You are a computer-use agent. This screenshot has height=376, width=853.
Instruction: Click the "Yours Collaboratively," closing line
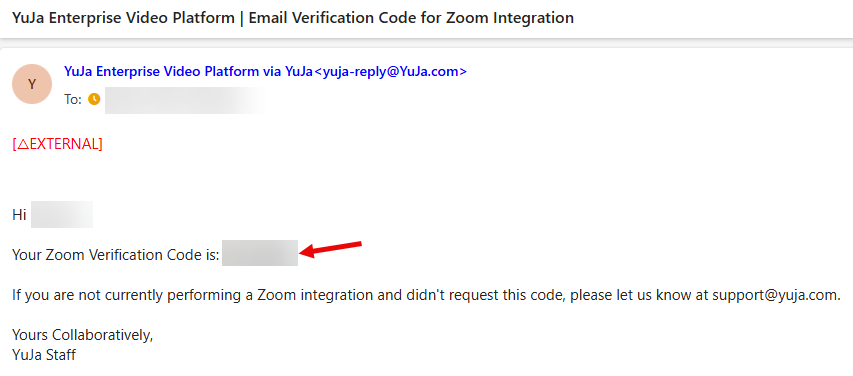[83, 336]
